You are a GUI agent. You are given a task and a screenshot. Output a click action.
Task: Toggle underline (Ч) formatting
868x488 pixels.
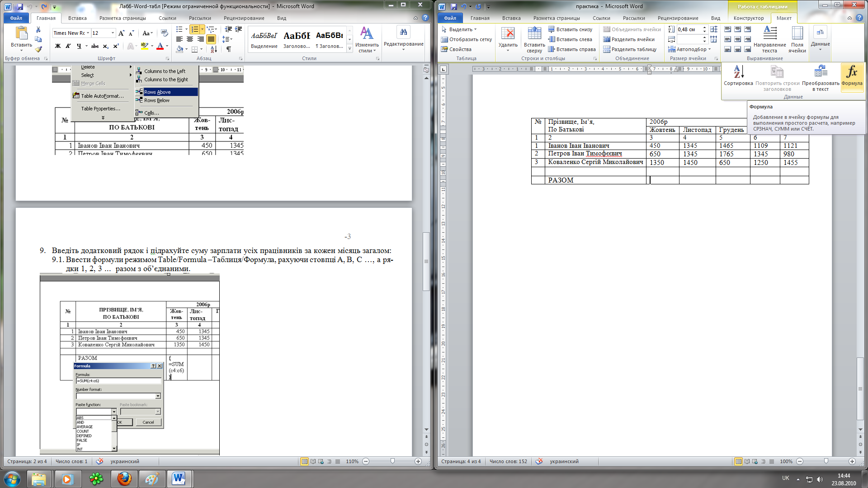(79, 46)
